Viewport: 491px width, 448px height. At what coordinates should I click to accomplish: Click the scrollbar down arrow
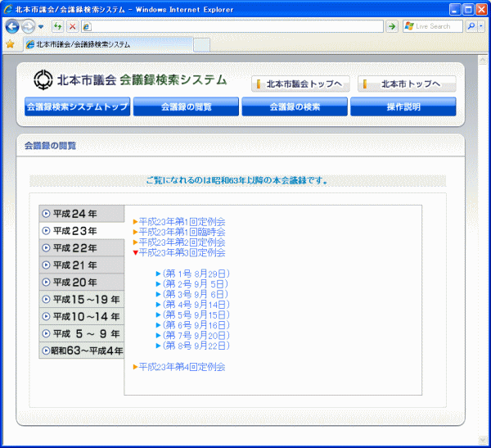coord(483,440)
